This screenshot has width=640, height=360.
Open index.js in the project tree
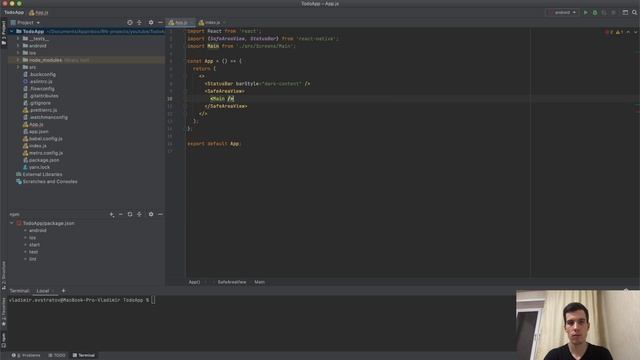pos(38,146)
